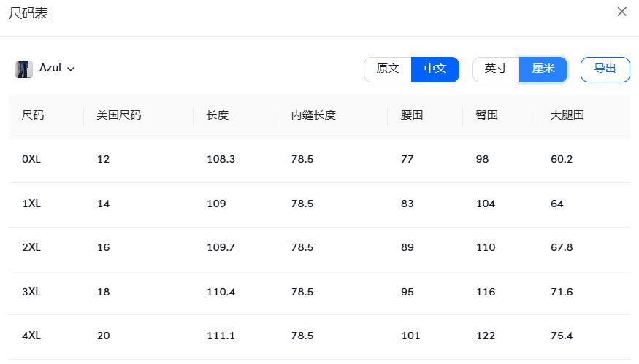Click the 腰围 column header
The width and height of the screenshot is (639, 364).
[412, 115]
